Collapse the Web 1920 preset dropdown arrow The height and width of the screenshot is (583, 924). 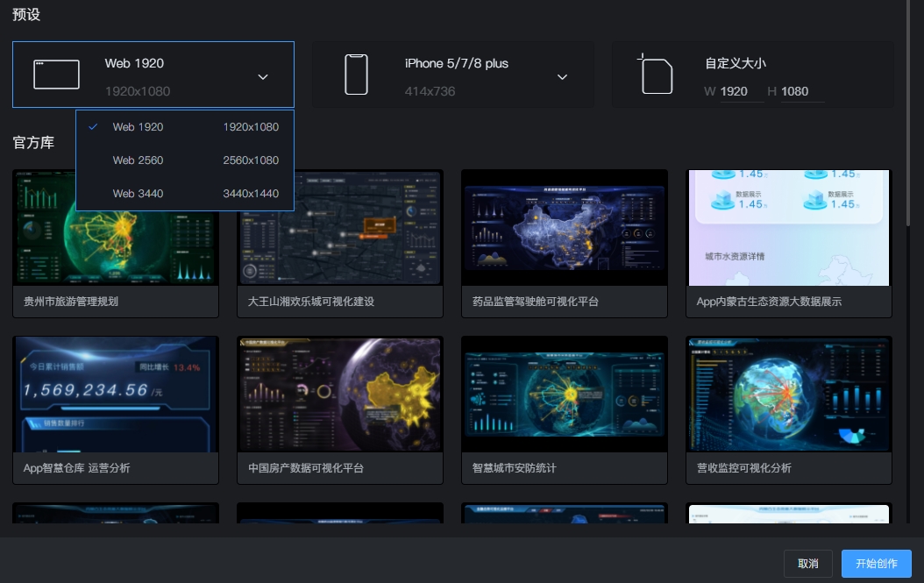tap(263, 77)
